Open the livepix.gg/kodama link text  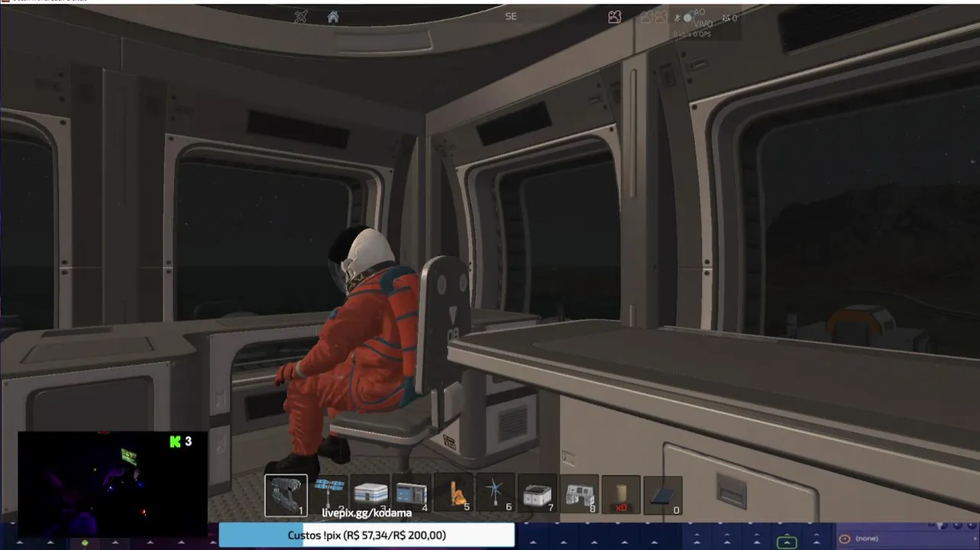coord(367,513)
